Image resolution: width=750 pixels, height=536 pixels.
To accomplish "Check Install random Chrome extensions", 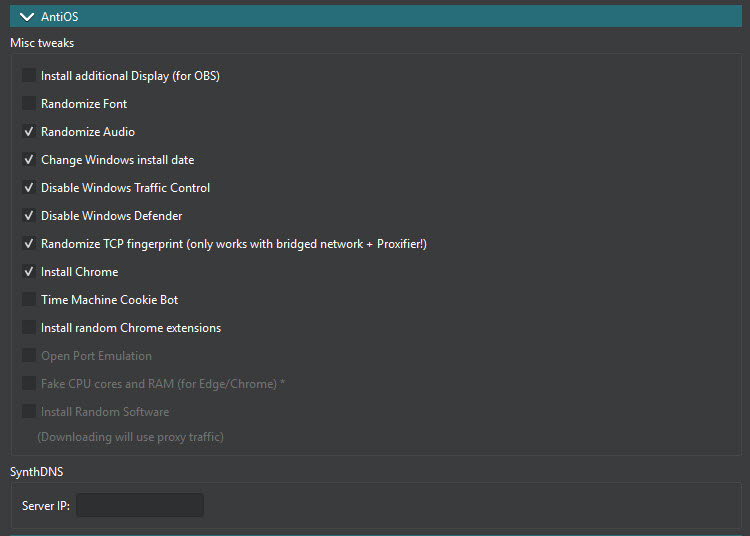I will (x=29, y=328).
